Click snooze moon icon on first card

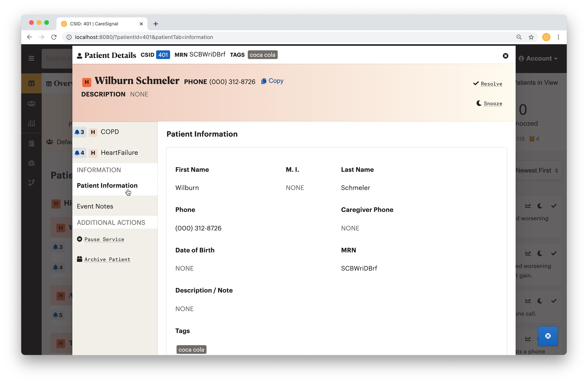540,206
